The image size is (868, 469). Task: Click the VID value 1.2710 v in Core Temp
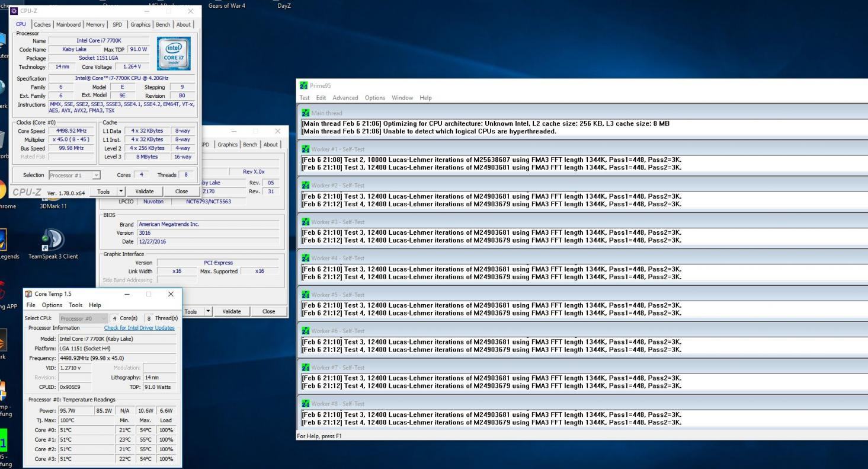[75, 368]
